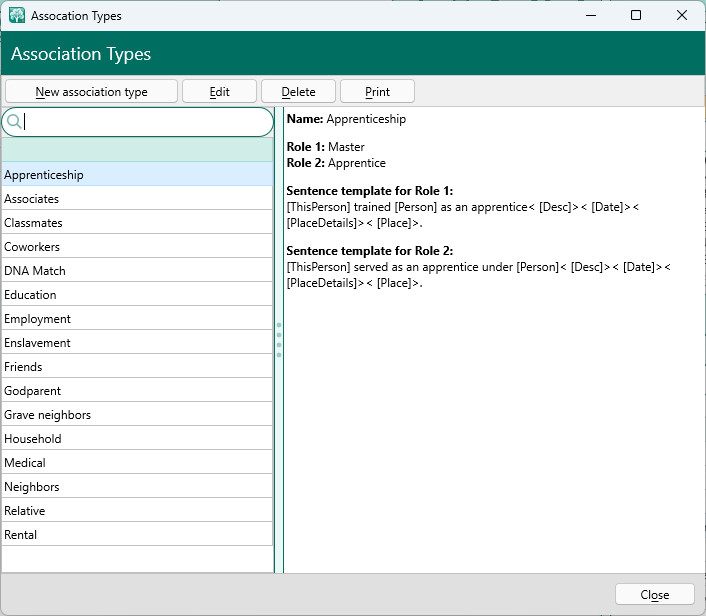Choose Rental association type
Image resolution: width=706 pixels, height=616 pixels.
[x=137, y=535]
